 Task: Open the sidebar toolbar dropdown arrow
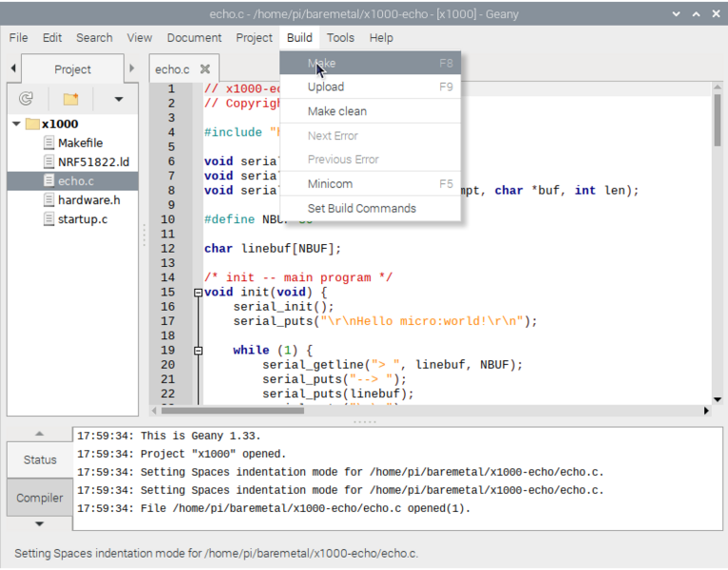click(119, 99)
